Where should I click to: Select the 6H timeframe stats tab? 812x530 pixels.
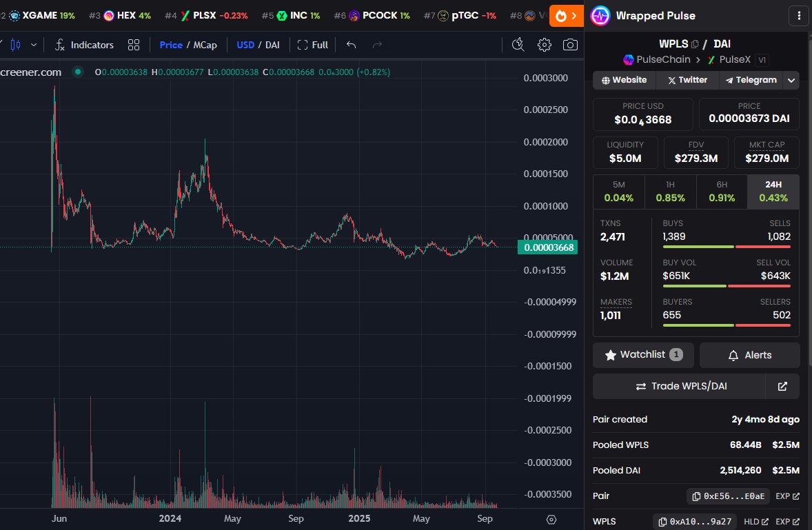(722, 192)
